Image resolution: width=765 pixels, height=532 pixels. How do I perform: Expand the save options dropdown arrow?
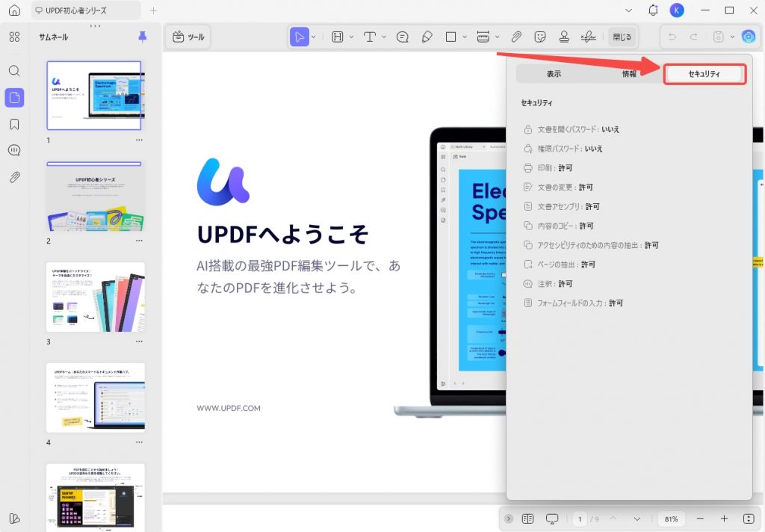coord(732,37)
